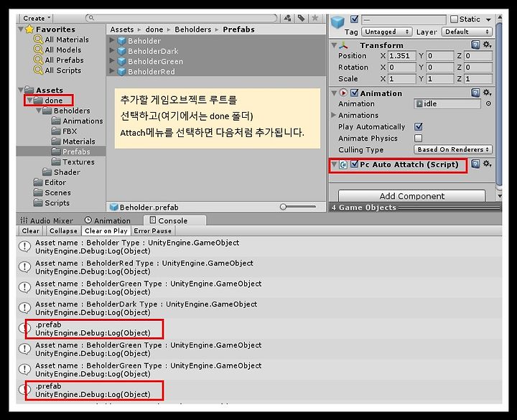
Task: Click the Add Component button
Action: pos(412,196)
